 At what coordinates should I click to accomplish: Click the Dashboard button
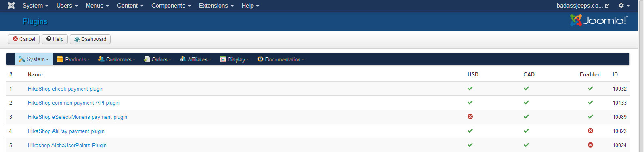click(x=90, y=39)
